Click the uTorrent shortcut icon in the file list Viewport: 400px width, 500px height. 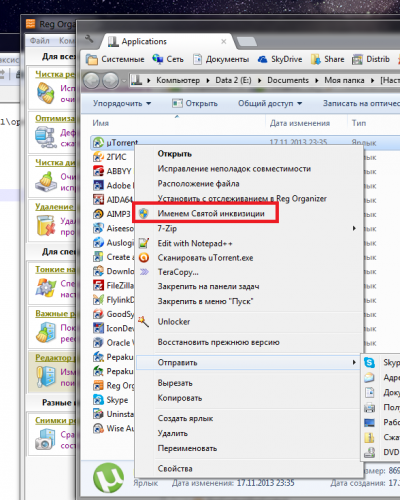click(98, 143)
